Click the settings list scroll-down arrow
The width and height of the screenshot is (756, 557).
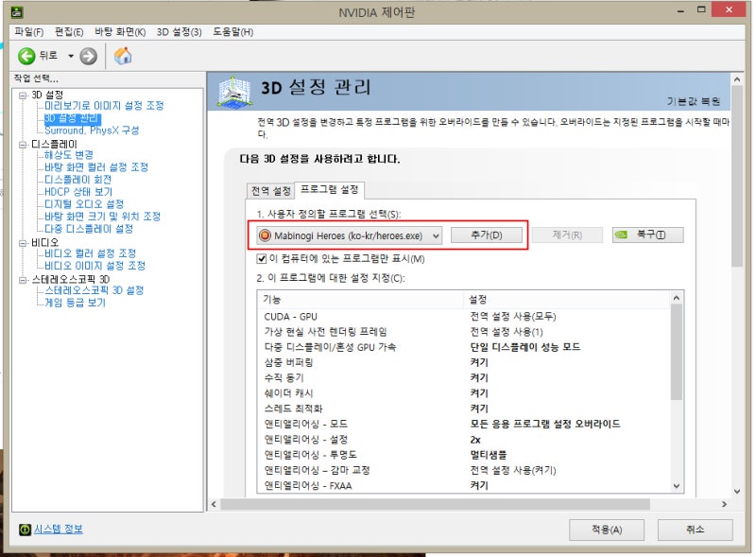[x=677, y=486]
